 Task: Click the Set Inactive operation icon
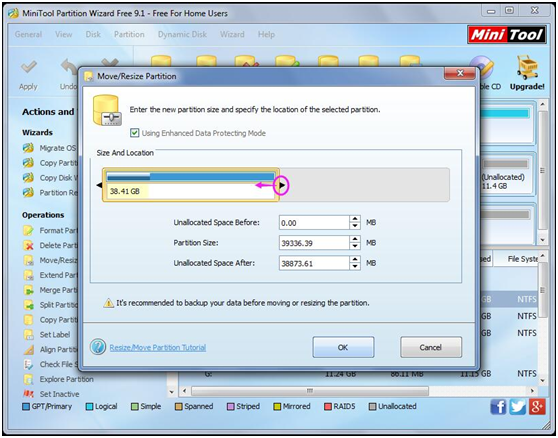tap(28, 394)
